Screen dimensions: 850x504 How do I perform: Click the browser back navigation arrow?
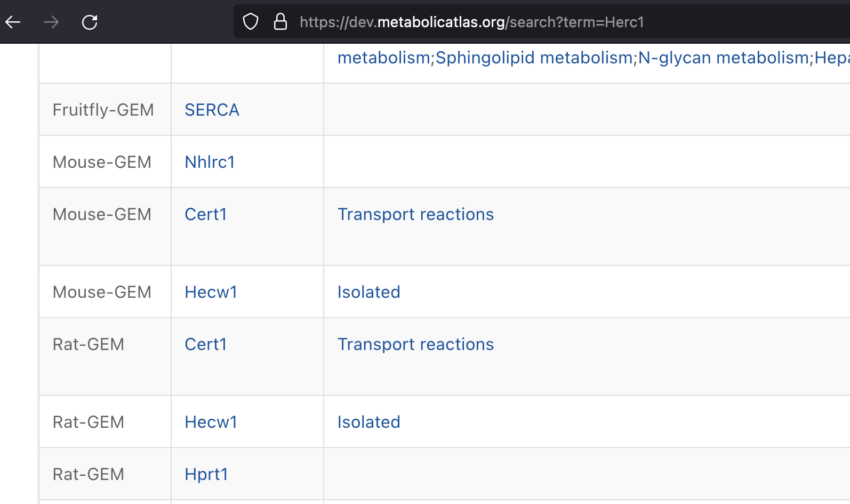13,22
